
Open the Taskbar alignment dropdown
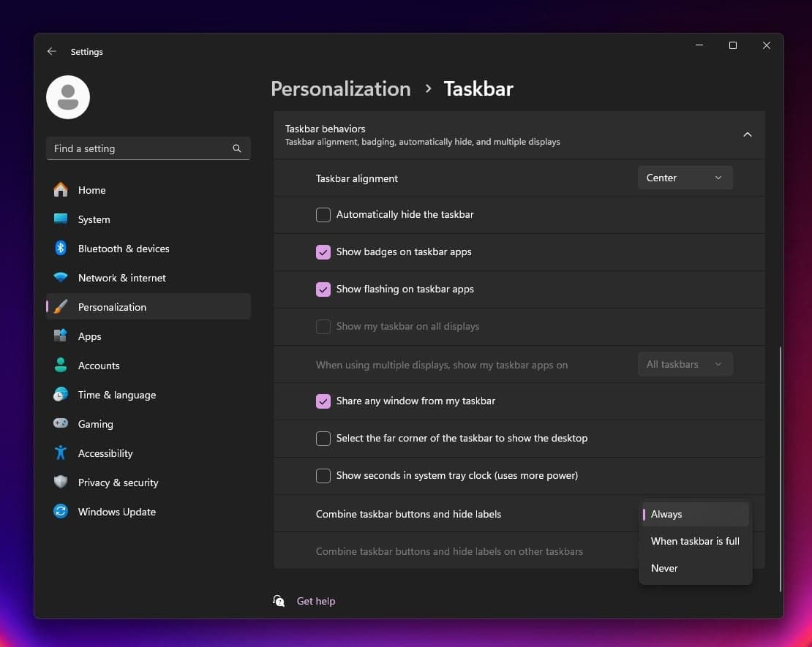tap(685, 178)
